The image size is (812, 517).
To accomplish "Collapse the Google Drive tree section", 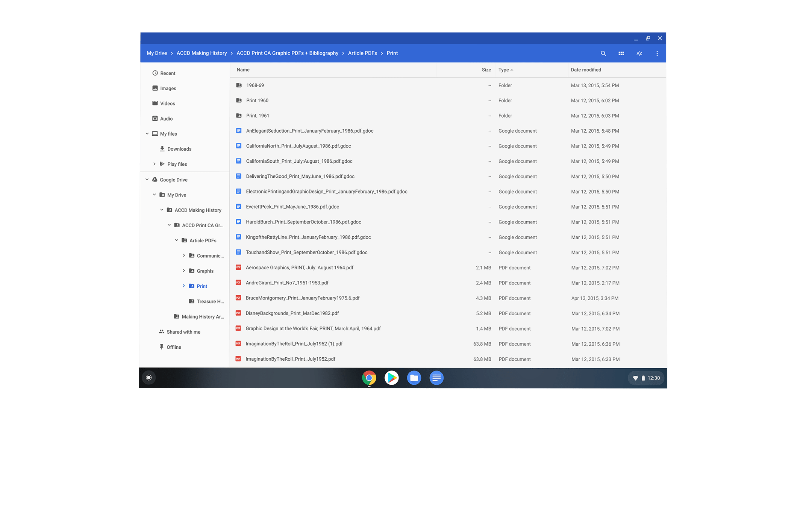I will (x=147, y=180).
